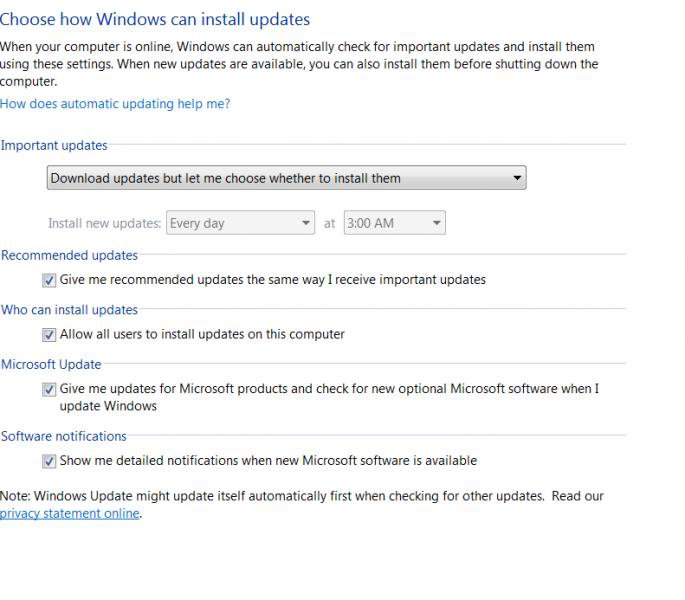Uncheck the recommended updates checkbox
Image resolution: width=685 pixels, height=600 pixels.
pyautogui.click(x=49, y=280)
